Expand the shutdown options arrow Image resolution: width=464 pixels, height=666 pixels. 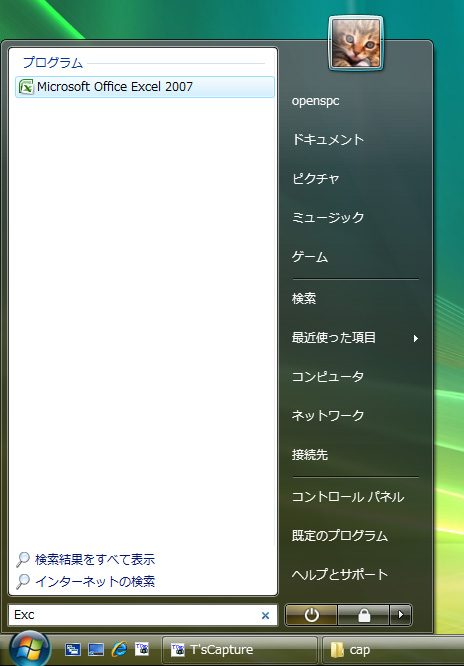(x=401, y=615)
